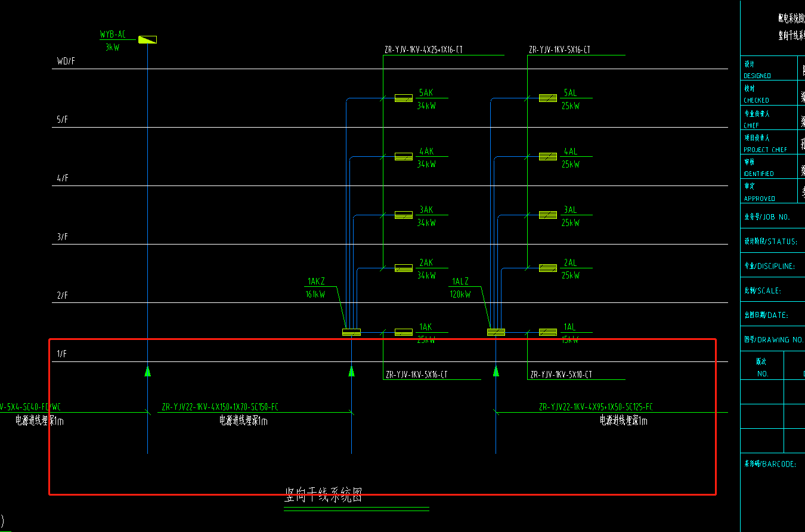Viewport: 805px width, 532px height.
Task: Click the 1AL panel label
Action: coord(569,327)
